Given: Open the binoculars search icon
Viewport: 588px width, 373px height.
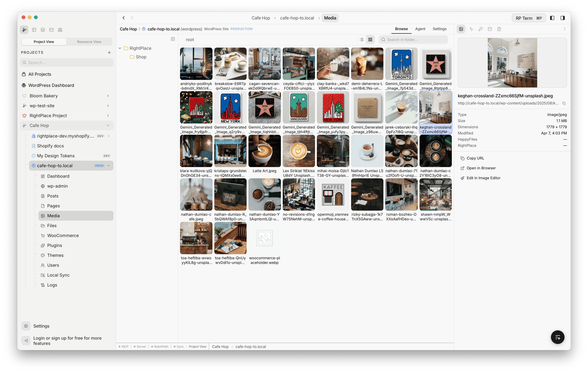Looking at the screenshot, I should point(60,30).
